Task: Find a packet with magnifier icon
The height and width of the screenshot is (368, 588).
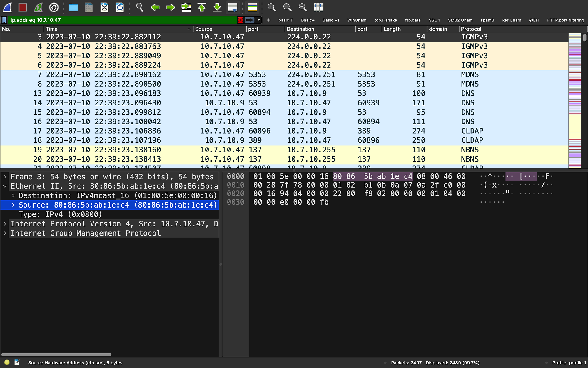Action: pyautogui.click(x=140, y=7)
